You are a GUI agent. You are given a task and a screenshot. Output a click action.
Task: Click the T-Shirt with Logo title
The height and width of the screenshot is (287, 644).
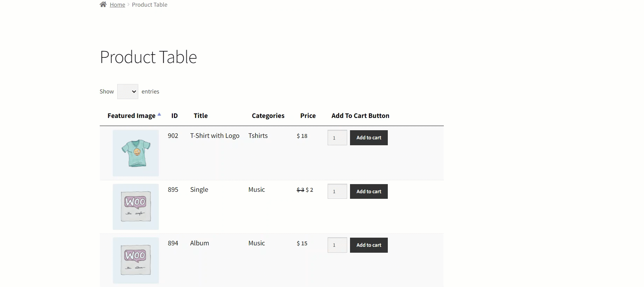[215, 136]
